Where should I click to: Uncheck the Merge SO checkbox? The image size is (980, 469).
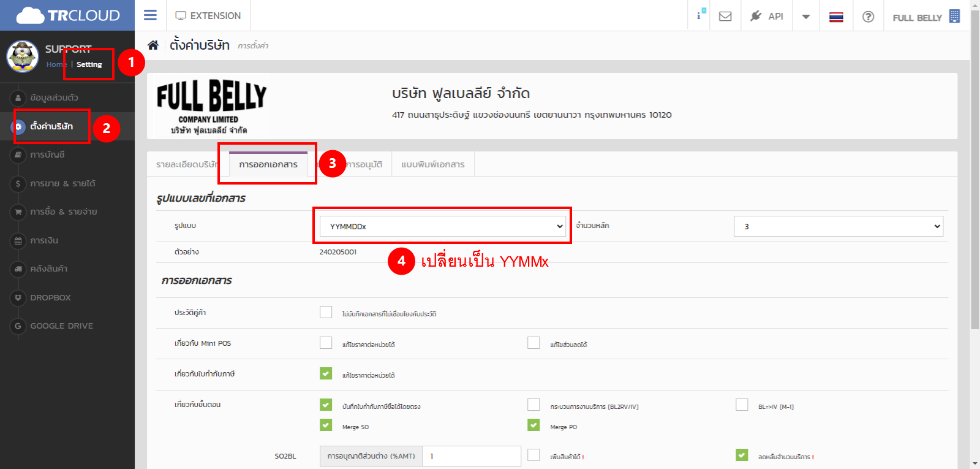click(326, 425)
